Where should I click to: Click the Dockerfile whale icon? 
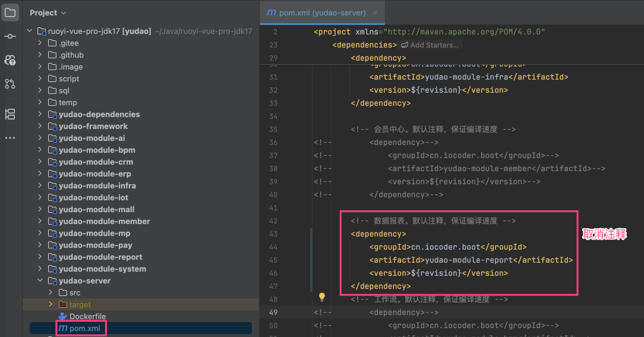point(63,316)
